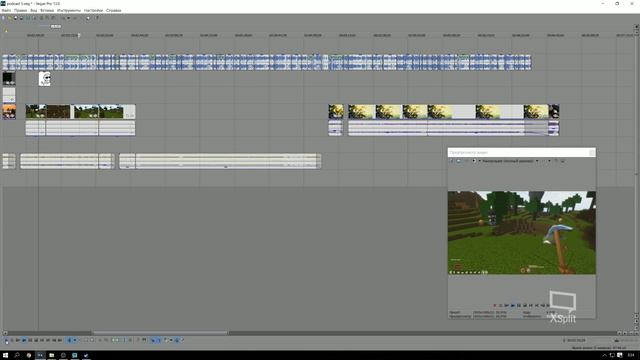
Task: Click Go to End in main transport
Action: [x=48, y=340]
